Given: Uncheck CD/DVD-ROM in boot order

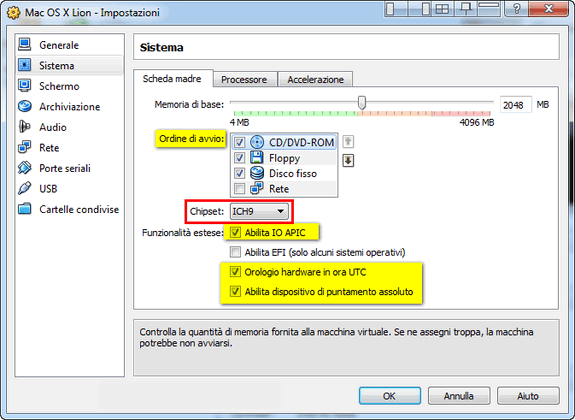Looking at the screenshot, I should pyautogui.click(x=239, y=142).
